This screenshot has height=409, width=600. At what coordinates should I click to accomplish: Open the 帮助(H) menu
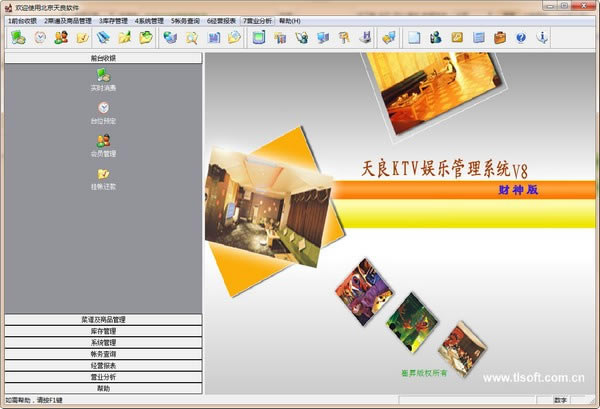tap(289, 20)
